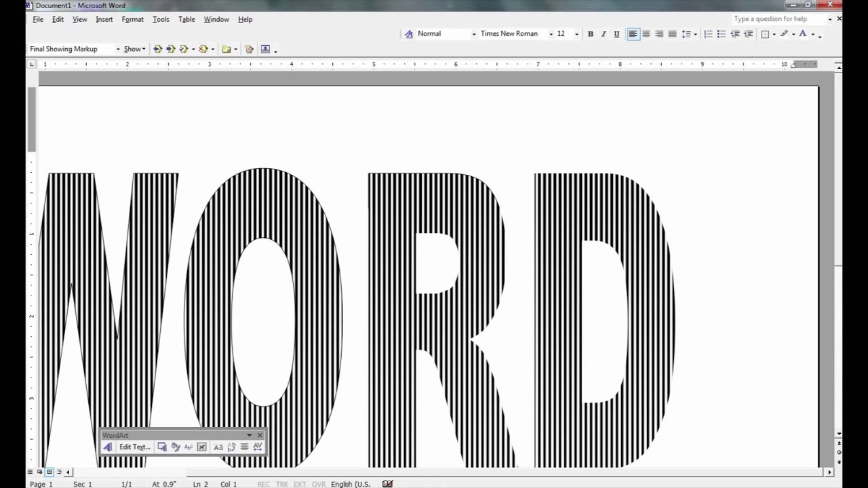868x488 pixels.
Task: Click the Outside Border icon
Action: pos(765,34)
